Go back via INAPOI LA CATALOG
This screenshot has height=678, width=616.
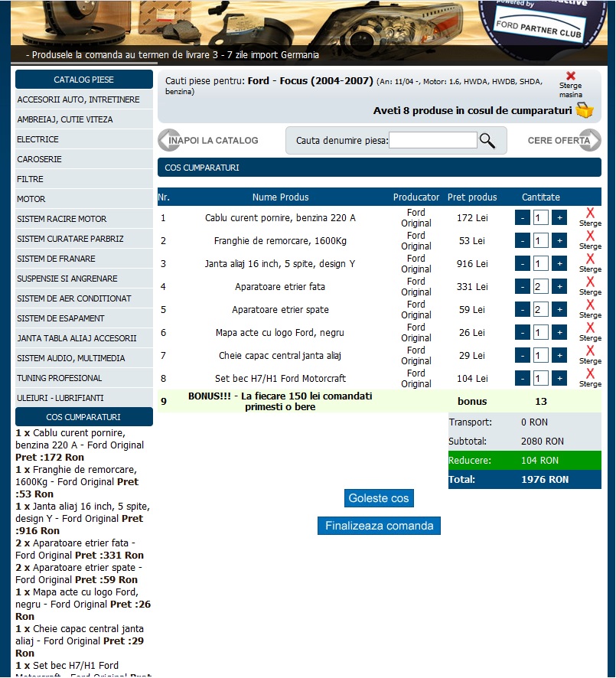click(208, 141)
